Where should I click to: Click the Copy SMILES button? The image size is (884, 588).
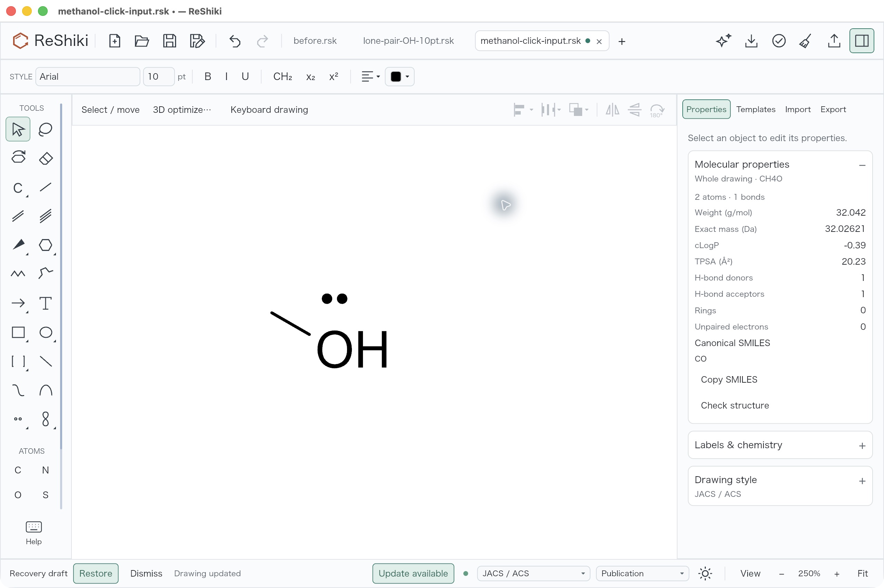pyautogui.click(x=729, y=380)
